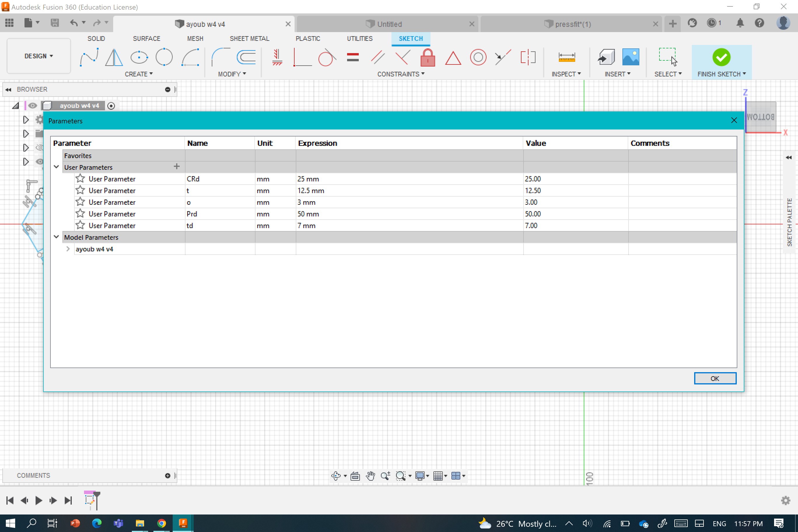Click OK in the Parameters dialog
The image size is (798, 532).
tap(715, 378)
